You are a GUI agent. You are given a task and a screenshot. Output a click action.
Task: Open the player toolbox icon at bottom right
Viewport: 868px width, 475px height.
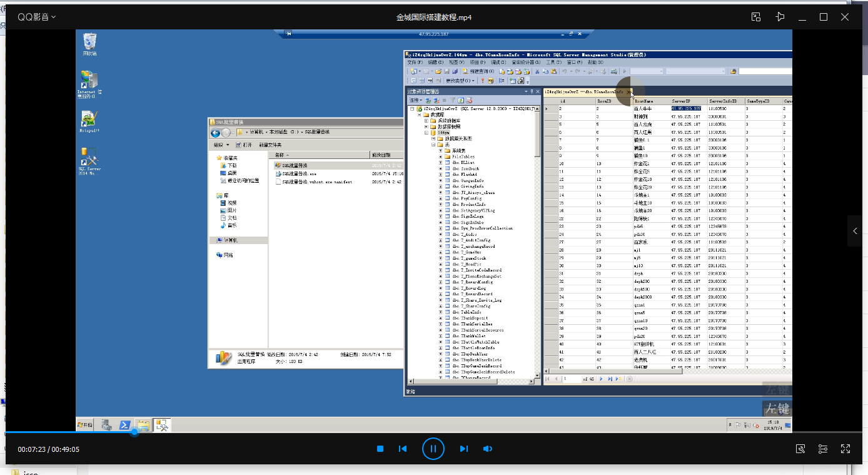pyautogui.click(x=800, y=449)
